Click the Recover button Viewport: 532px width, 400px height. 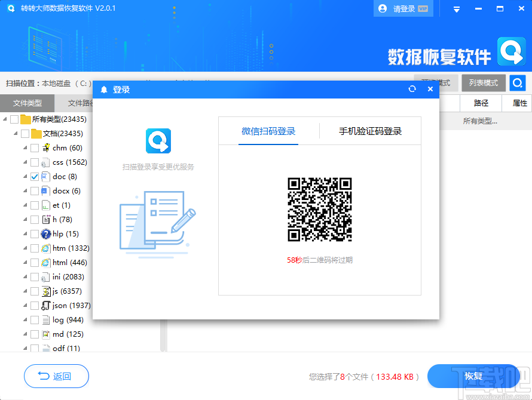473,376
